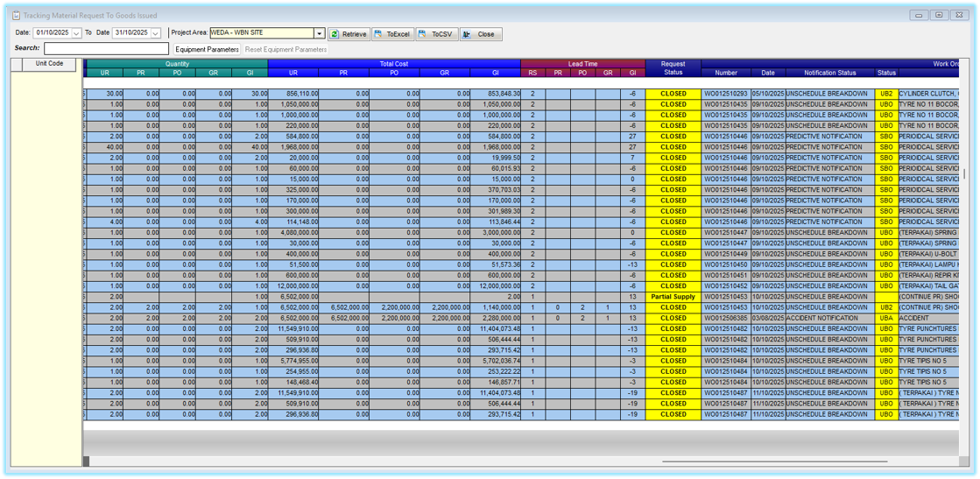Click the 370,703.03 cost cell
The width and height of the screenshot is (980, 479).
point(496,189)
